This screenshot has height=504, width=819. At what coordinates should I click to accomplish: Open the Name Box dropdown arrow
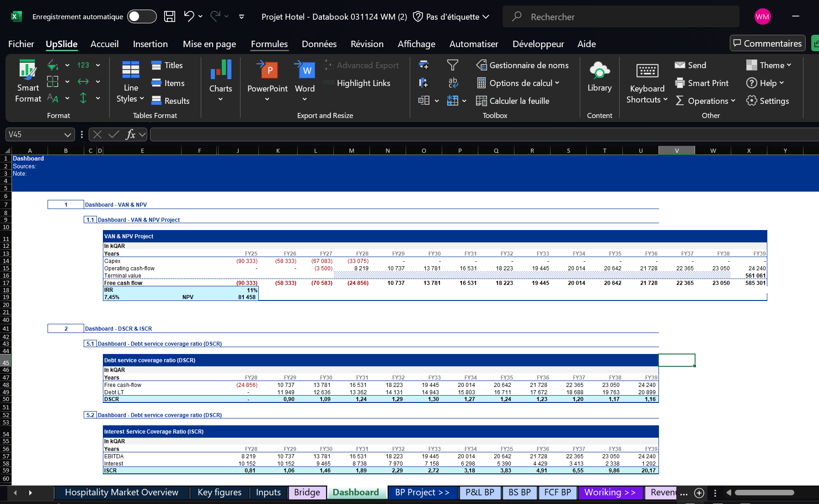[68, 135]
